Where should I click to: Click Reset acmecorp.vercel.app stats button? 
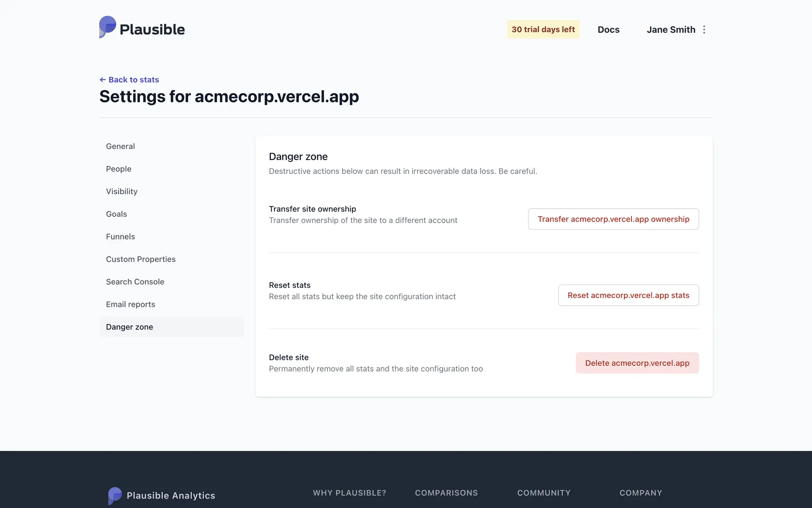(x=628, y=295)
